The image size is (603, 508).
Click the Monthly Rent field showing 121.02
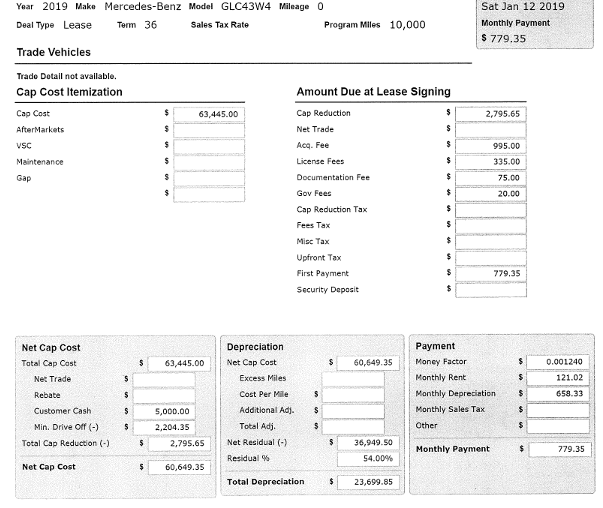[x=558, y=378]
